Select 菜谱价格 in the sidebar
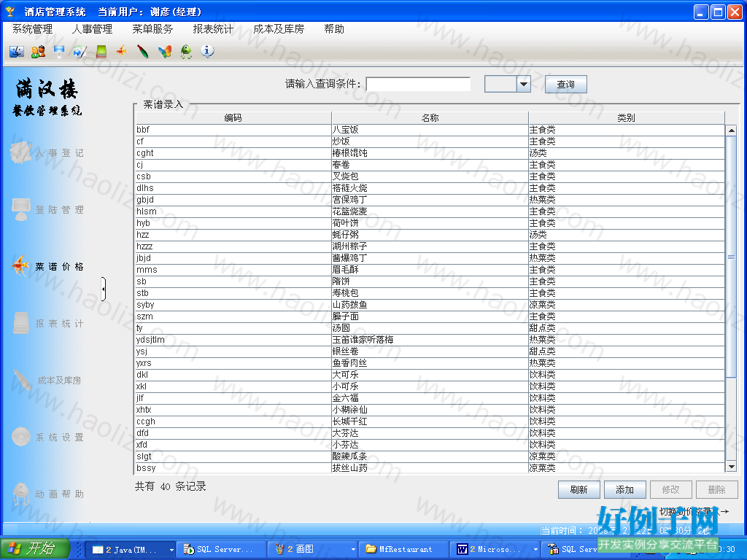The width and height of the screenshot is (747, 560). coord(47,266)
